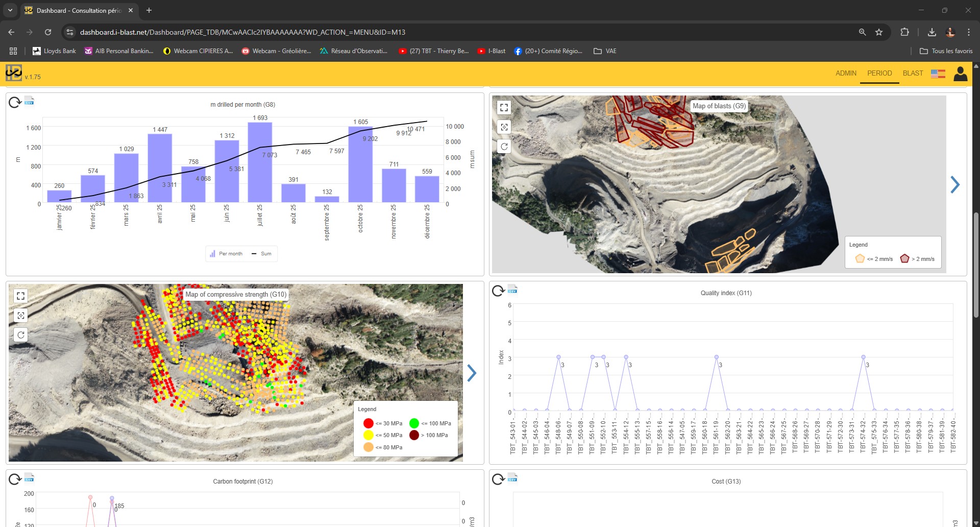The image size is (980, 527).
Task: Click the > 2 mm/s legend swatch
Action: coord(904,258)
